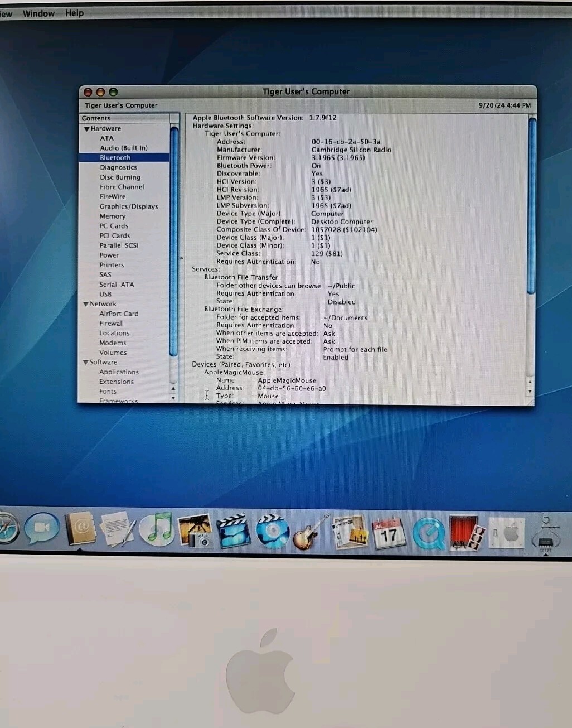Collapse the Hardware category triangle
This screenshot has height=728, width=572.
86,129
